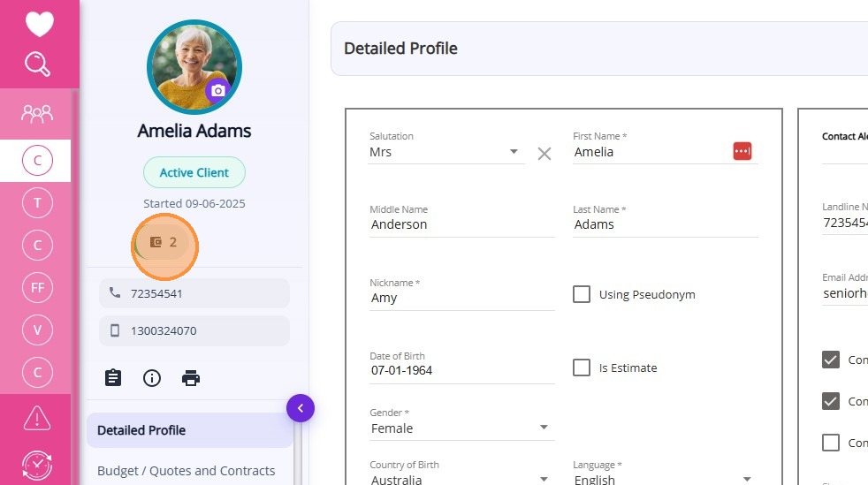The height and width of the screenshot is (485, 868).
Task: Click the warning triangle alert icon
Action: pos(37,417)
